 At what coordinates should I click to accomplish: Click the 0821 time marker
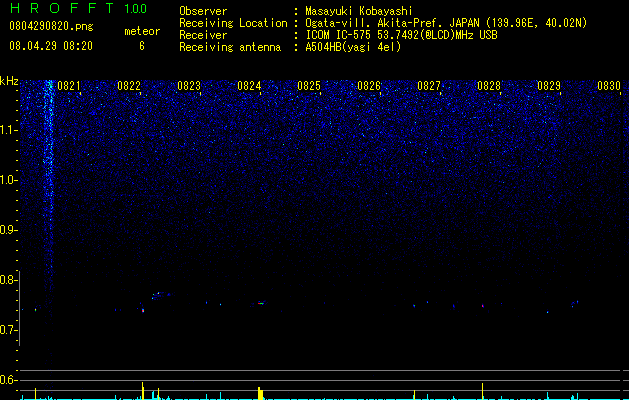pyautogui.click(x=69, y=86)
